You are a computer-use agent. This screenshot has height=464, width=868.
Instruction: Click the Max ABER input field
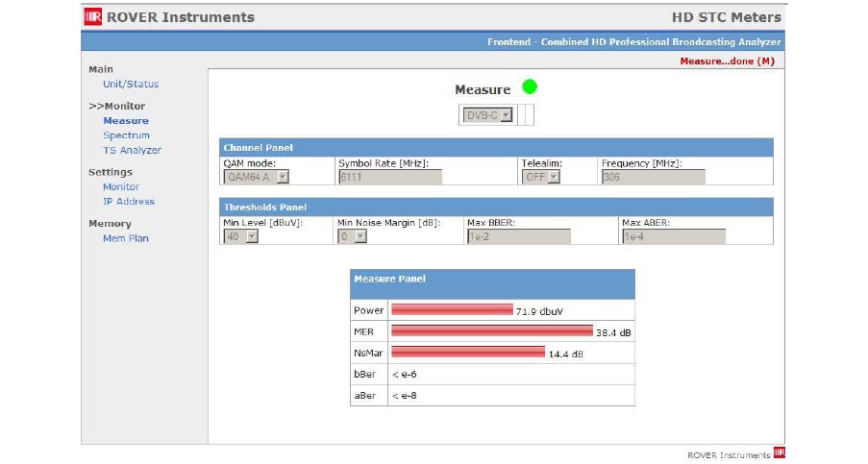(674, 236)
